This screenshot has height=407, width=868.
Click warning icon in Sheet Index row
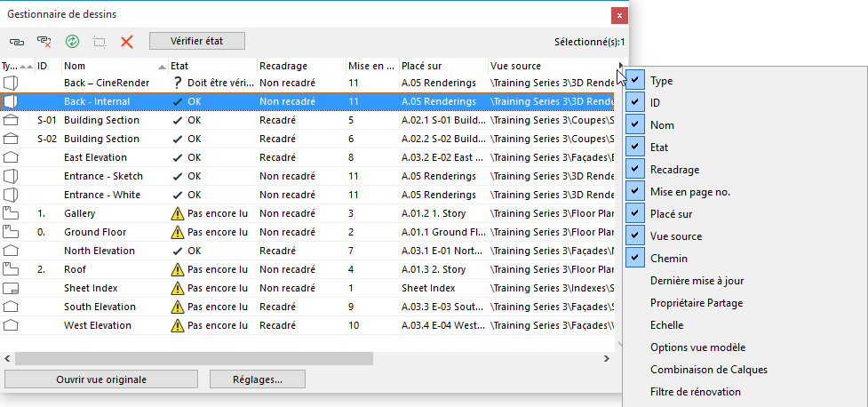point(177,289)
